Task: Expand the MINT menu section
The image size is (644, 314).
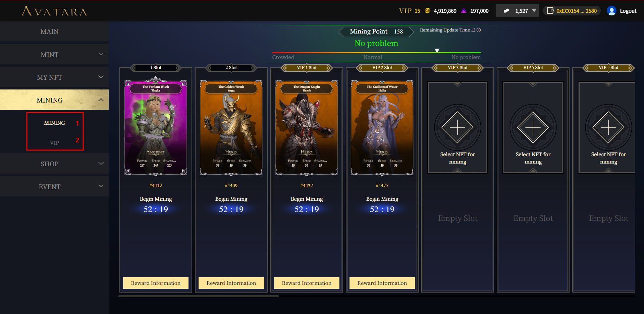Action: point(54,54)
